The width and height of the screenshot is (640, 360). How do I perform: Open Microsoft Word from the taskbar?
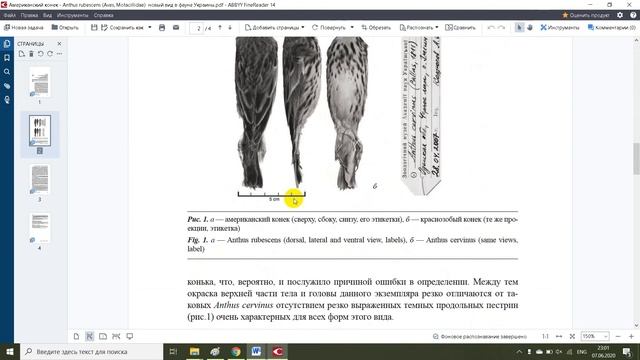click(x=256, y=351)
